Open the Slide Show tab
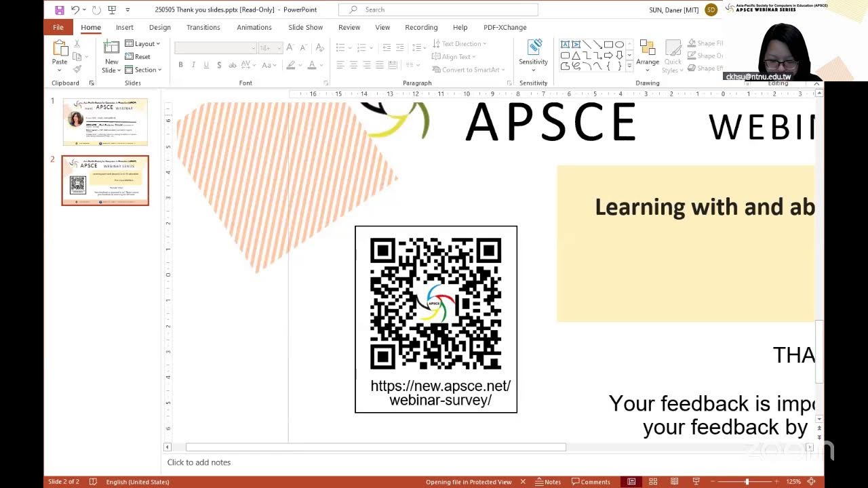This screenshot has height=488, width=868. 306,27
